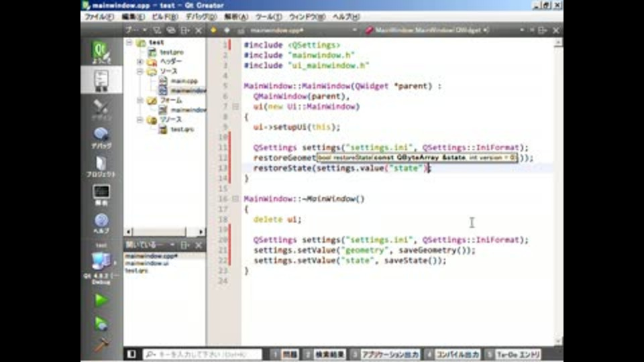Collapse the ソース folder in project tree
The height and width of the screenshot is (362, 644).
coord(140,71)
